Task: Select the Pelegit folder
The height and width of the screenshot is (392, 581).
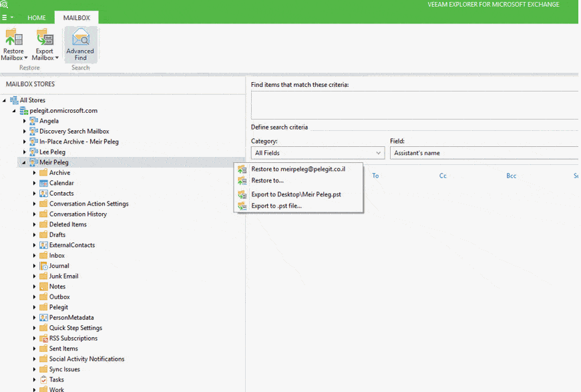Action: click(59, 307)
